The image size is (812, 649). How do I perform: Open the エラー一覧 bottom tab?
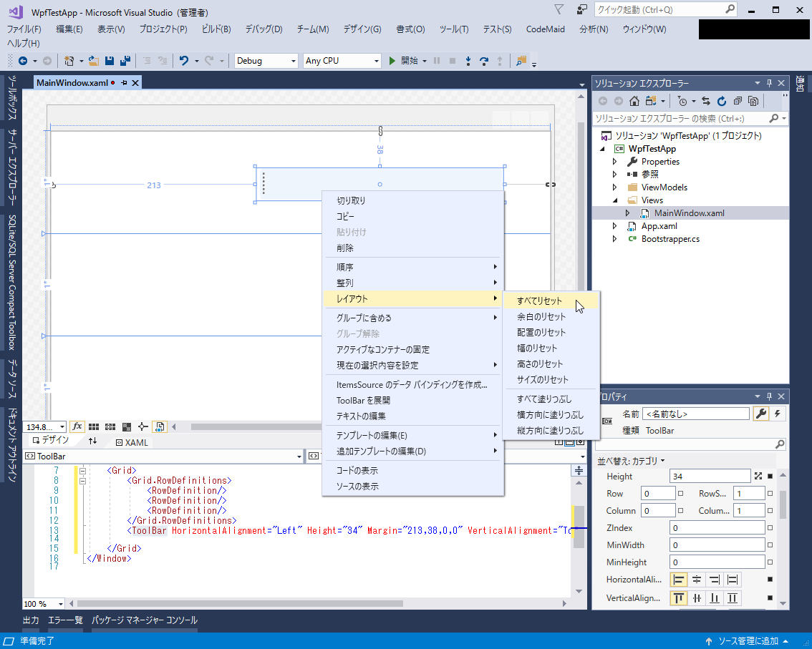[x=65, y=620]
